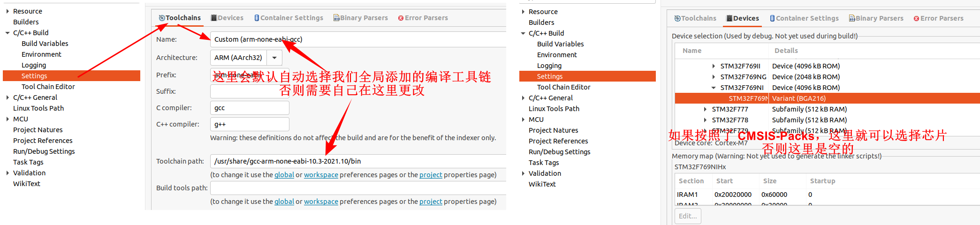The width and height of the screenshot is (980, 225).
Task: Open Binary Parsers tab in right window
Action: [876, 18]
